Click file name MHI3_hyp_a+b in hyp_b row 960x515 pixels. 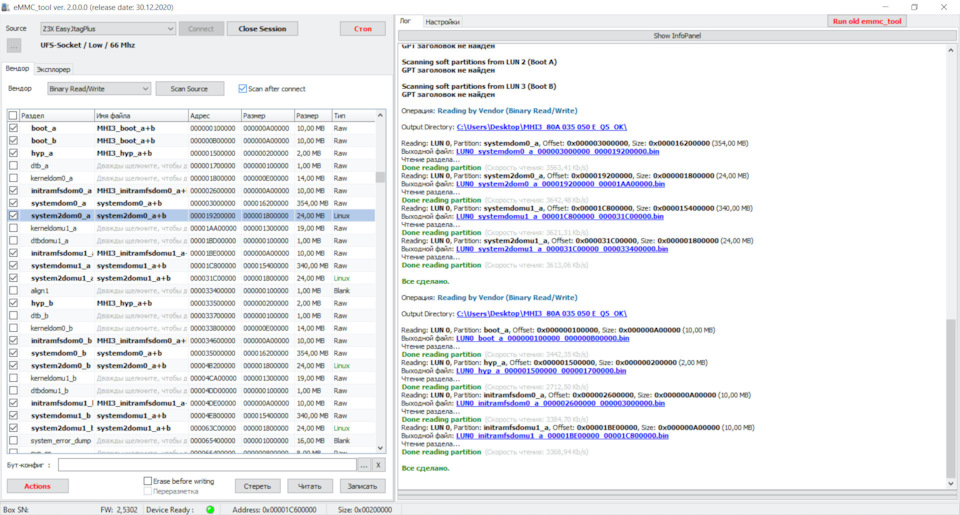(124, 303)
